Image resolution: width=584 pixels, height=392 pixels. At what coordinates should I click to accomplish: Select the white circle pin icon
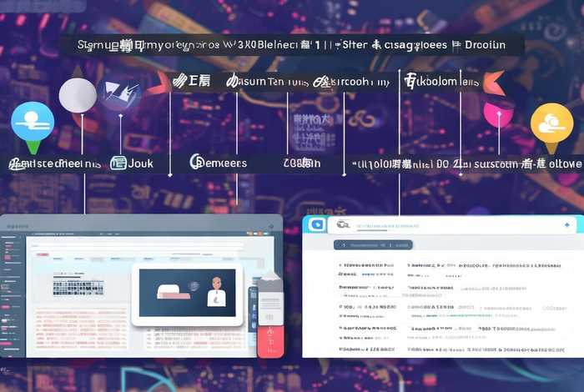78,94
